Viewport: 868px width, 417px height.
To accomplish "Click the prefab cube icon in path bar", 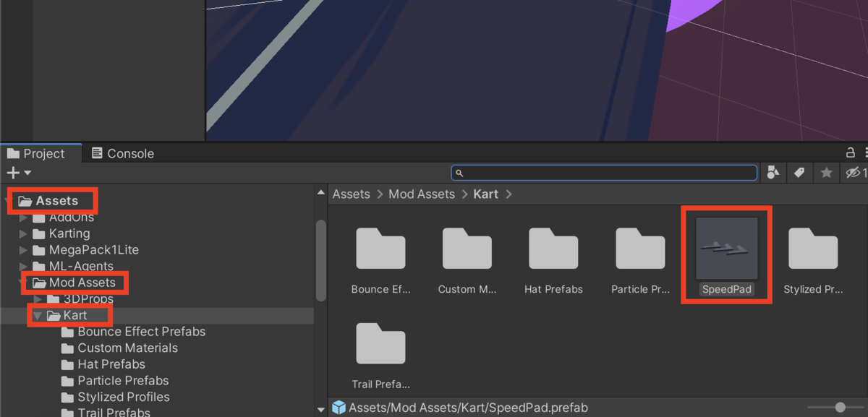I will pyautogui.click(x=339, y=408).
